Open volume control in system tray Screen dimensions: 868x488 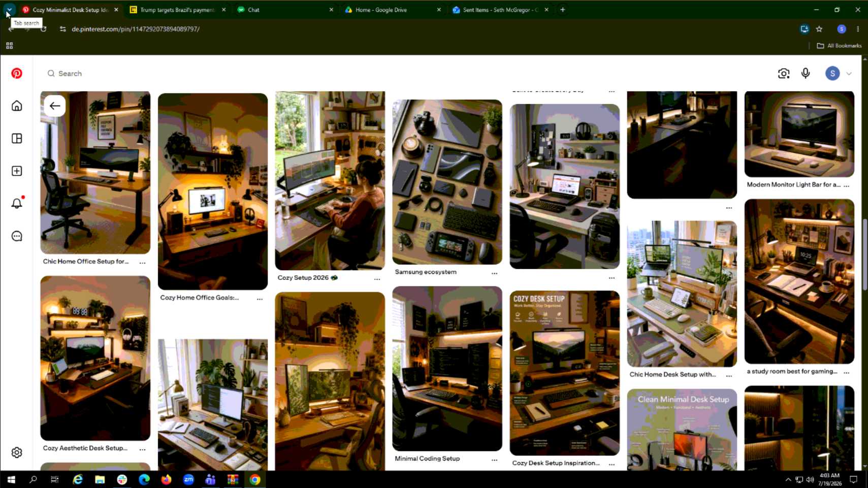[810, 479]
